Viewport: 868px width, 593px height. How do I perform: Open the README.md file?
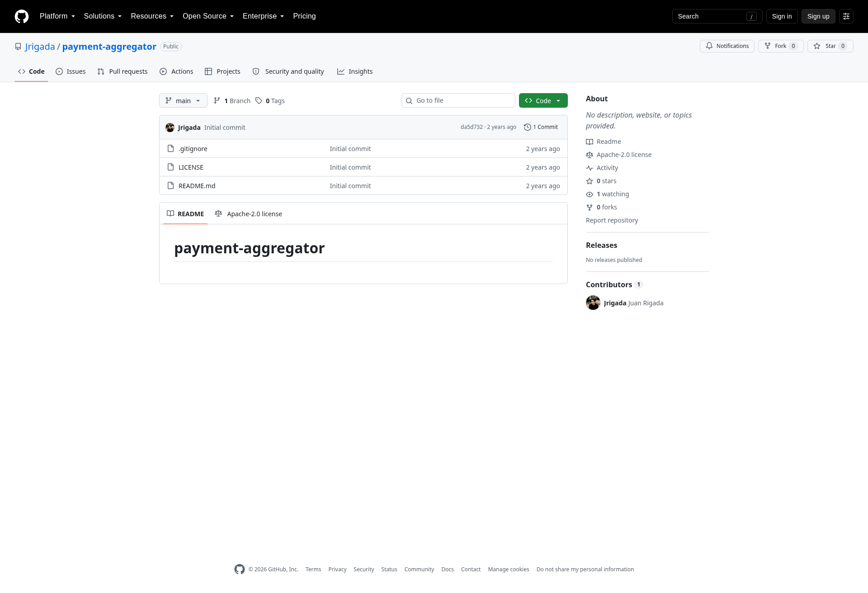(197, 186)
